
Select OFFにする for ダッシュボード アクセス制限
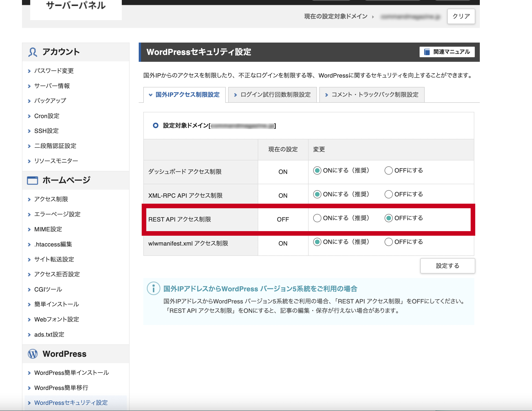click(x=388, y=170)
